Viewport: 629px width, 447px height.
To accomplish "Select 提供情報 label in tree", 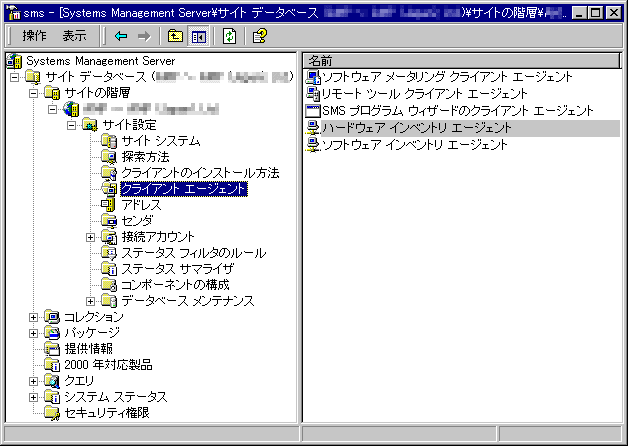I will (89, 349).
